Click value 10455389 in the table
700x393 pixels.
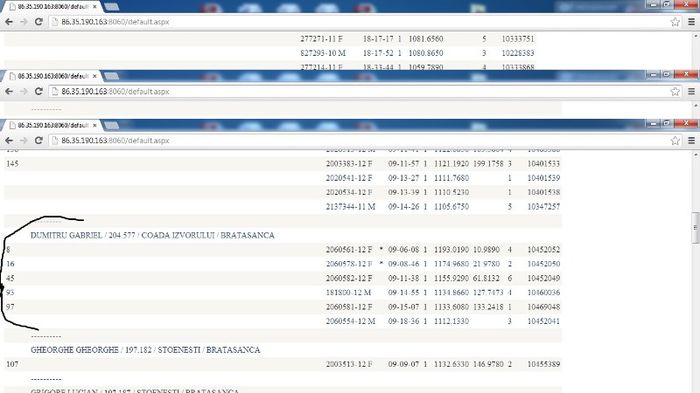543,364
